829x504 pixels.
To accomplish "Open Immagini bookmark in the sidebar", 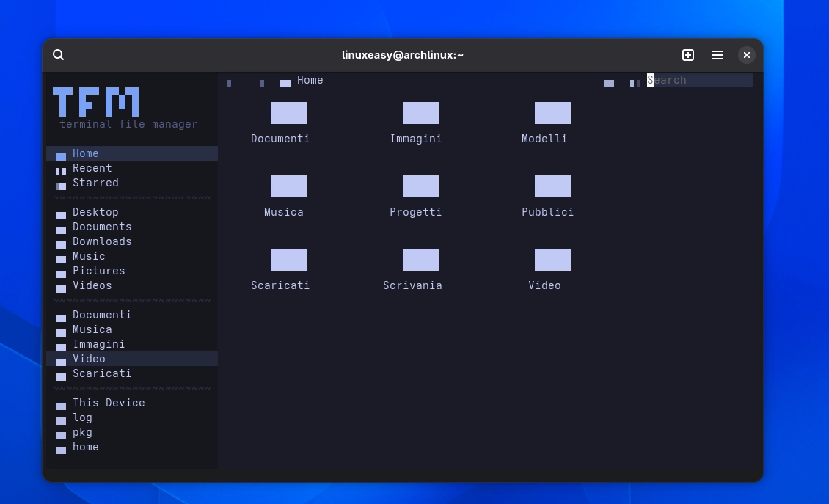I will click(132, 344).
